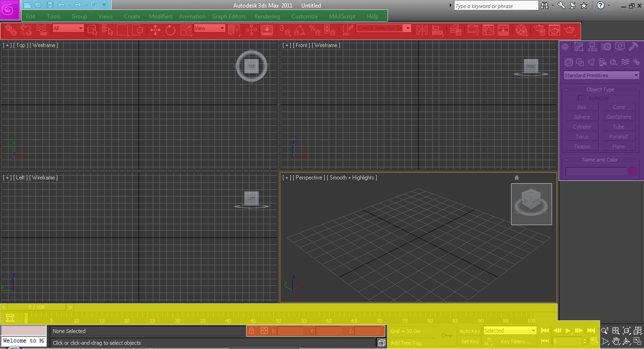
Task: Open the application menu button
Action: click(10, 9)
